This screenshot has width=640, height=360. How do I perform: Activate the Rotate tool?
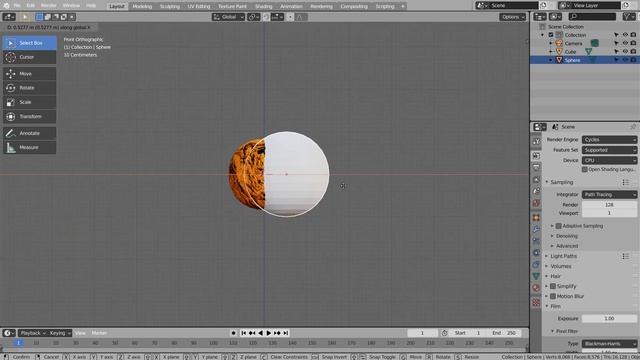(29, 88)
